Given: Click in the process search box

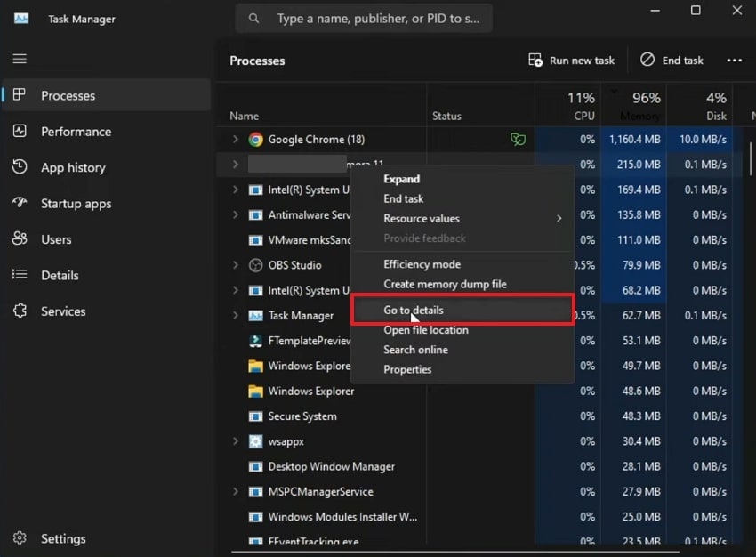Looking at the screenshot, I should (364, 19).
